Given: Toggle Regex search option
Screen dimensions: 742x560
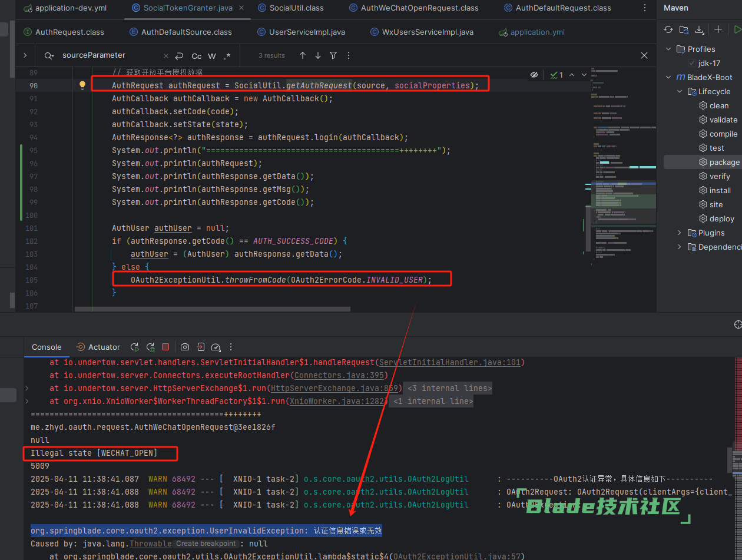Looking at the screenshot, I should pos(227,56).
